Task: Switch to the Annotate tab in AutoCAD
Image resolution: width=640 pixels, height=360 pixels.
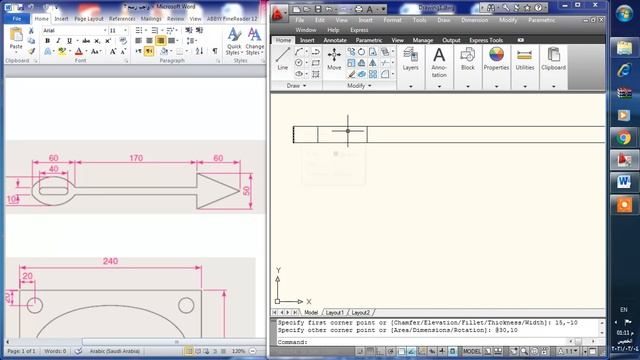Action: point(335,40)
